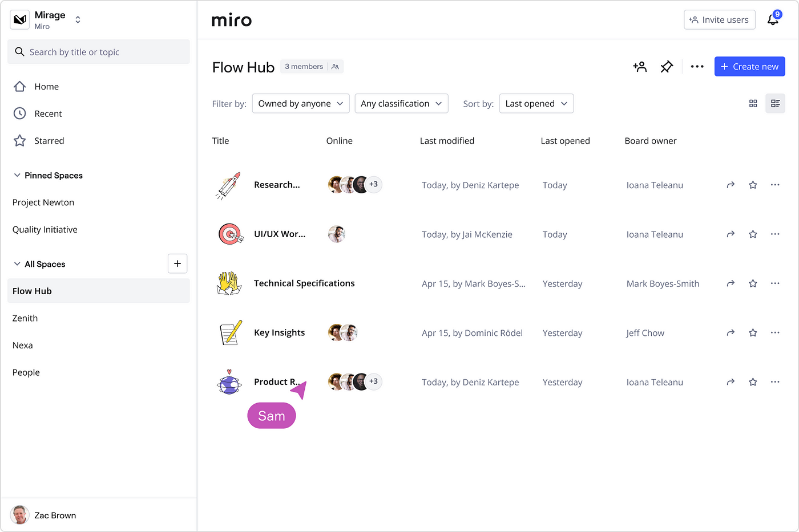Open Zac Brown's profile at the bottom

click(x=43, y=515)
